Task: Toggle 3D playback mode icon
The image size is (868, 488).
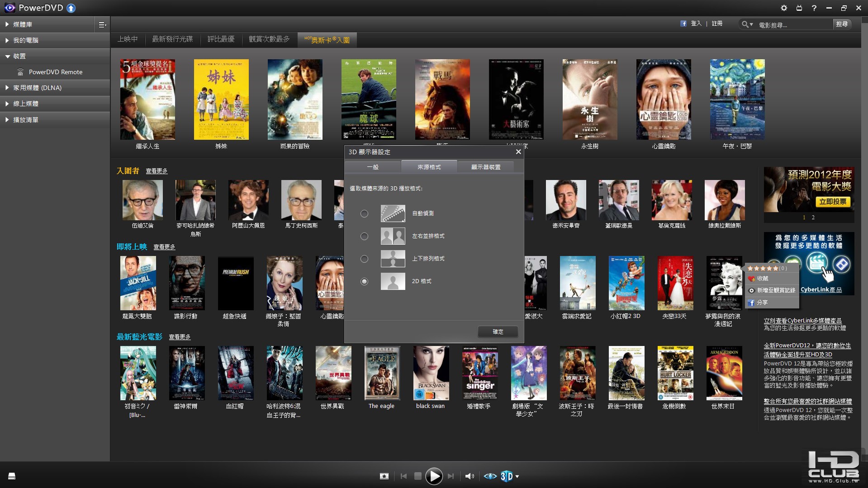Action: tap(507, 476)
